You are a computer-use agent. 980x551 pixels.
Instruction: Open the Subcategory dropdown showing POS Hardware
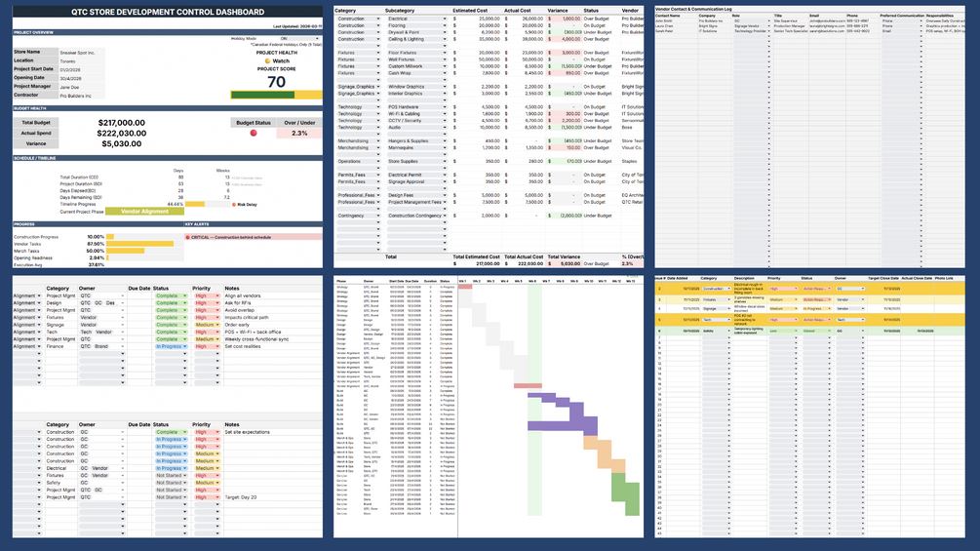point(417,107)
